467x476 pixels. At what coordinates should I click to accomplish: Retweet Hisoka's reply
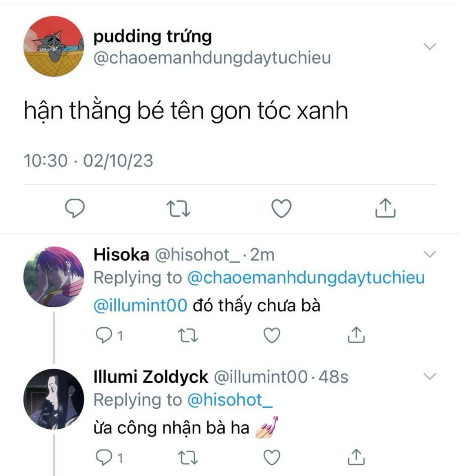(x=187, y=335)
